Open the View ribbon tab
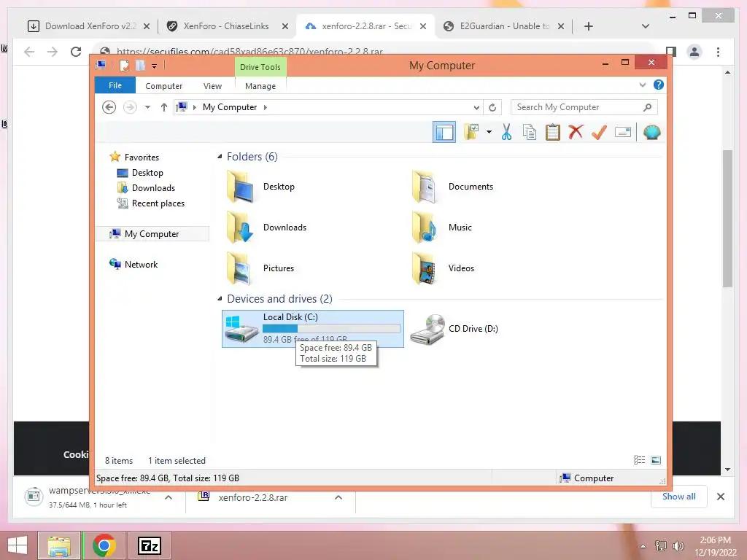 (x=212, y=86)
